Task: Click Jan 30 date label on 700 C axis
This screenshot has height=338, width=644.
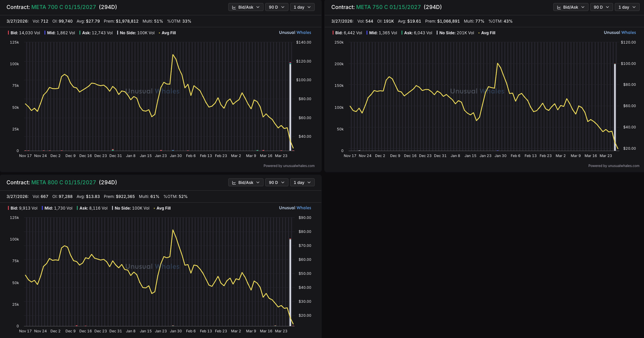Action: coord(176,156)
